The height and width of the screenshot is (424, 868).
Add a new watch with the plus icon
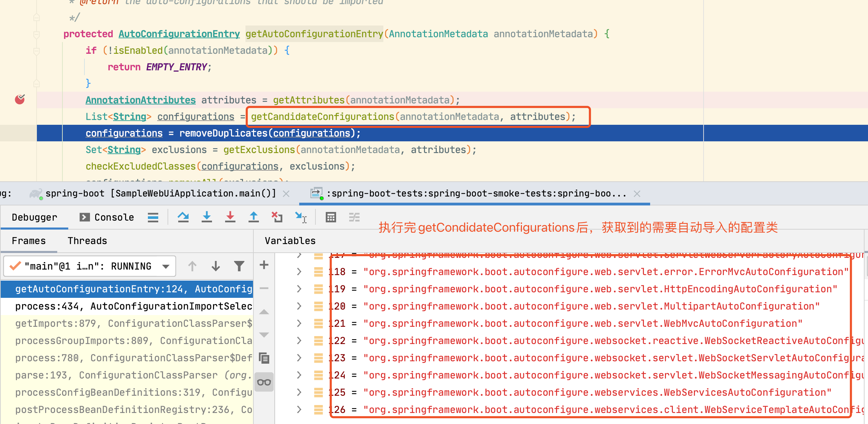point(264,265)
